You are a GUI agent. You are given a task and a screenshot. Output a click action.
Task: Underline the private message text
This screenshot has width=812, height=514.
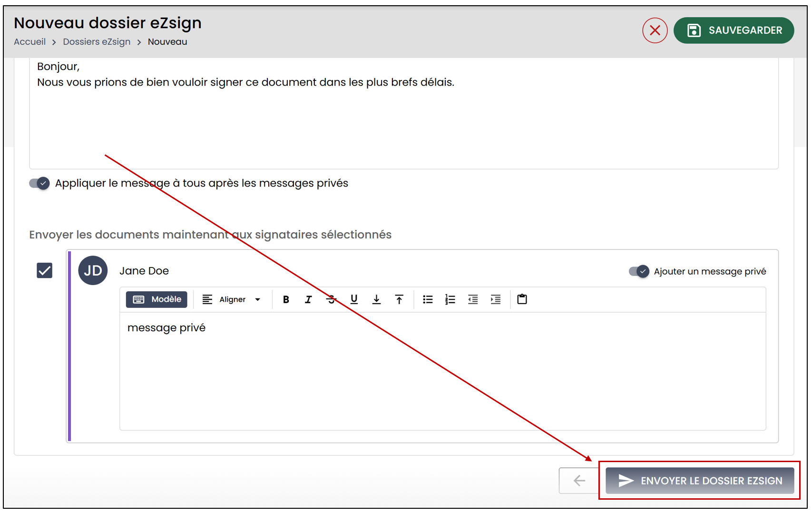pyautogui.click(x=354, y=299)
